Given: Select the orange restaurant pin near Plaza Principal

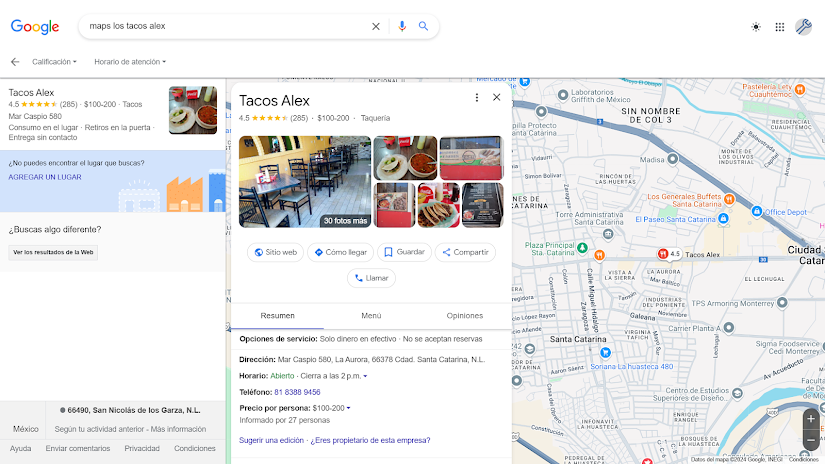Looking at the screenshot, I should 599,256.
